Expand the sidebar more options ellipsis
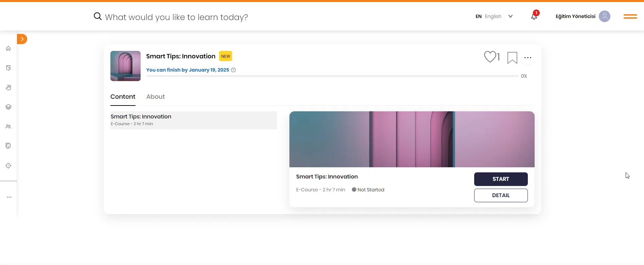644x265 pixels. (9, 197)
